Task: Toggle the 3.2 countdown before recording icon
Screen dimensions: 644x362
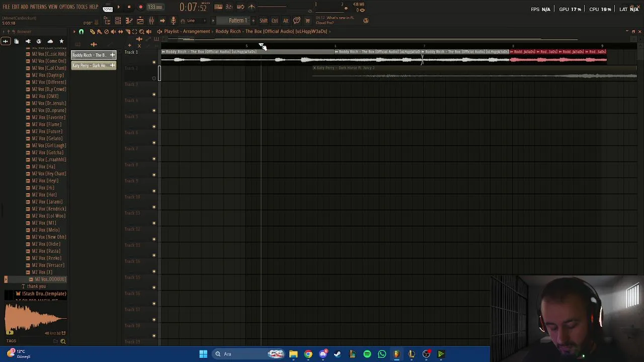Action: pos(229,7)
